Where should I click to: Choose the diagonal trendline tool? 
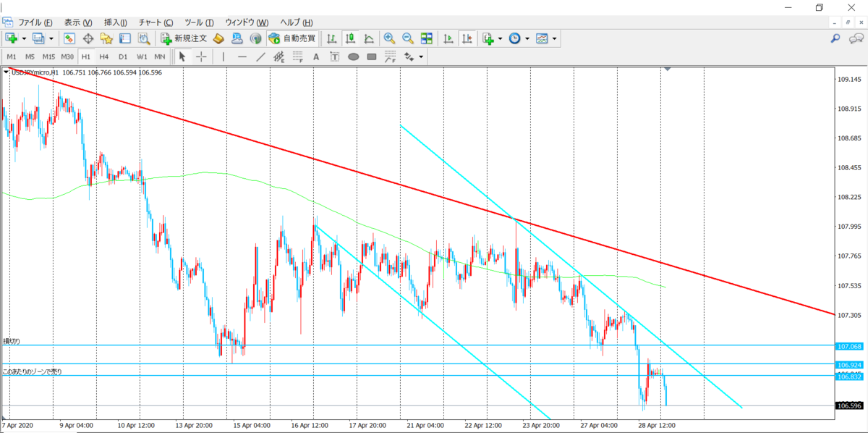(x=260, y=56)
